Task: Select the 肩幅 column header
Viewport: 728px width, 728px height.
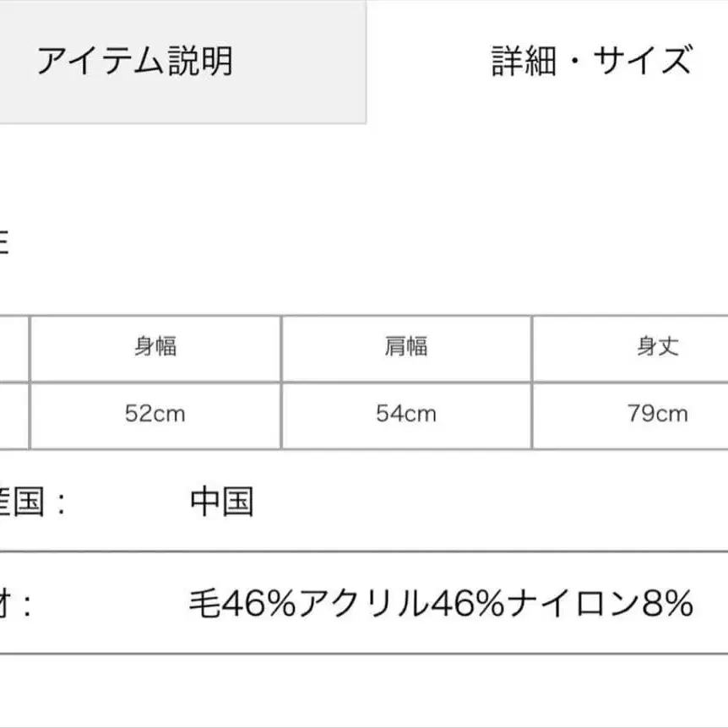Action: click(x=405, y=344)
